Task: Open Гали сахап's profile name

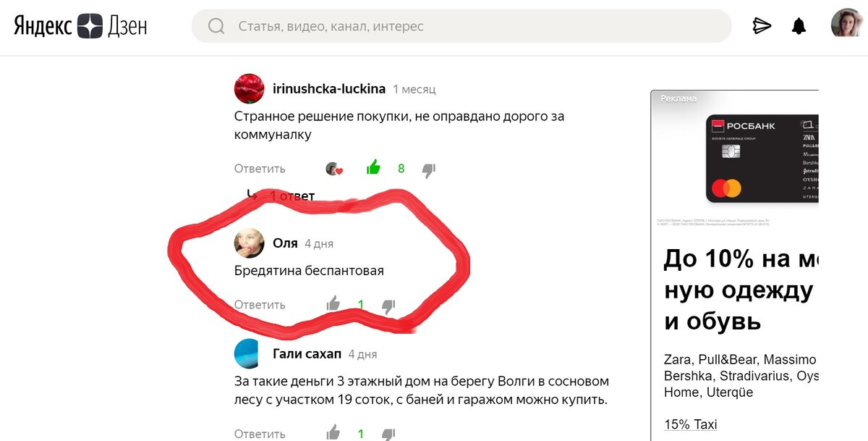Action: tap(307, 354)
